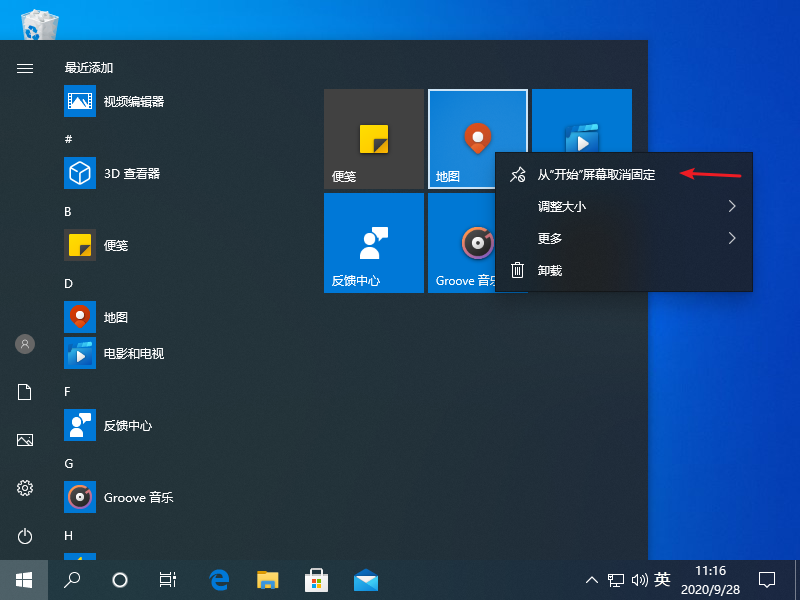Open the 便笺 tile

click(374, 139)
